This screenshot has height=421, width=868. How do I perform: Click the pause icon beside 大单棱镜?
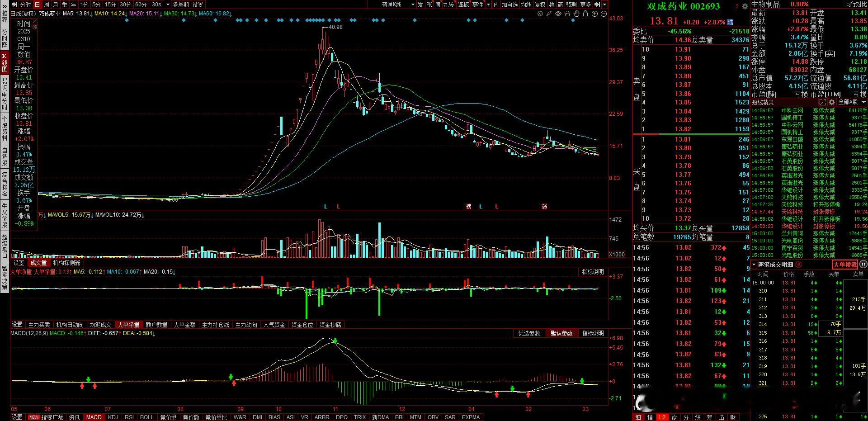(863, 265)
